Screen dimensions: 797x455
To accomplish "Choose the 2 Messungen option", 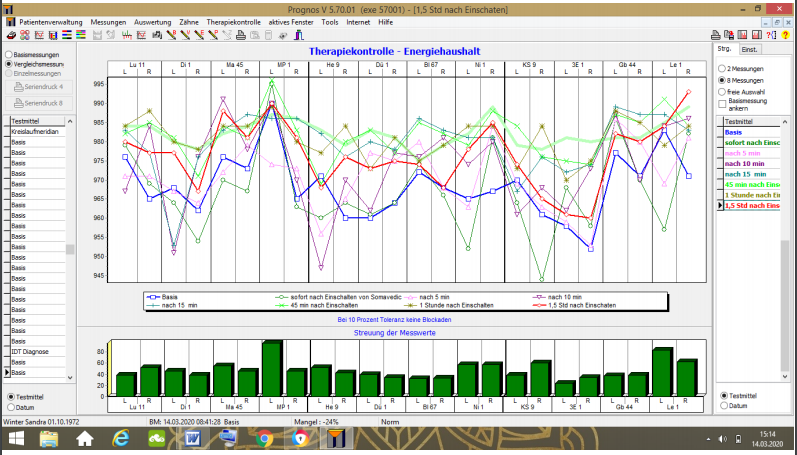I will [722, 67].
